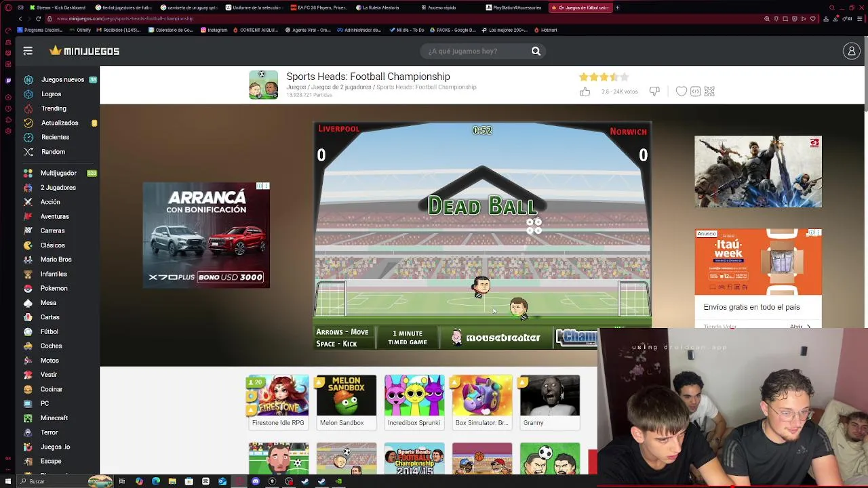Open the user account profile icon

click(851, 51)
